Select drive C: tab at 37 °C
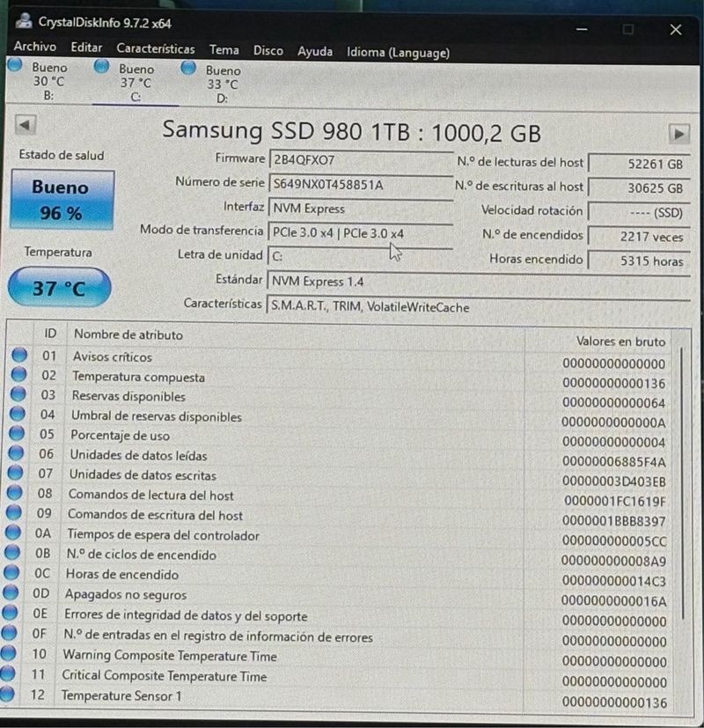Image resolution: width=704 pixels, height=728 pixels. pos(135,82)
